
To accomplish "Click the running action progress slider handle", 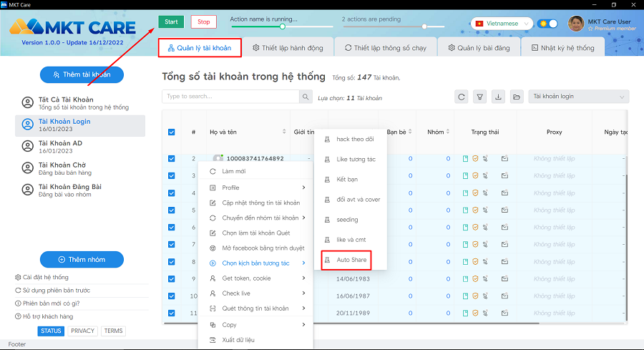I will point(283,26).
